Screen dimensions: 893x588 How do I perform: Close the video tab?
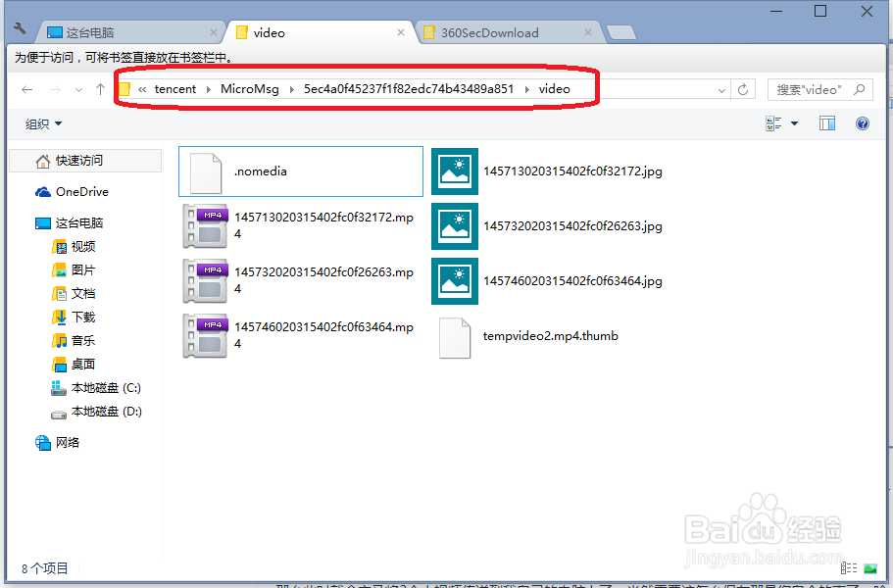[x=401, y=32]
